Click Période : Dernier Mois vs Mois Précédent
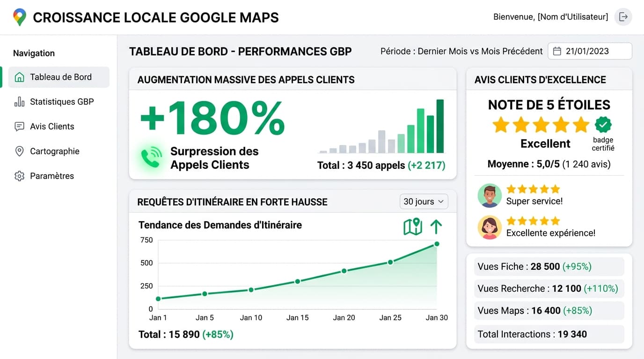The height and width of the screenshot is (359, 644). point(461,51)
